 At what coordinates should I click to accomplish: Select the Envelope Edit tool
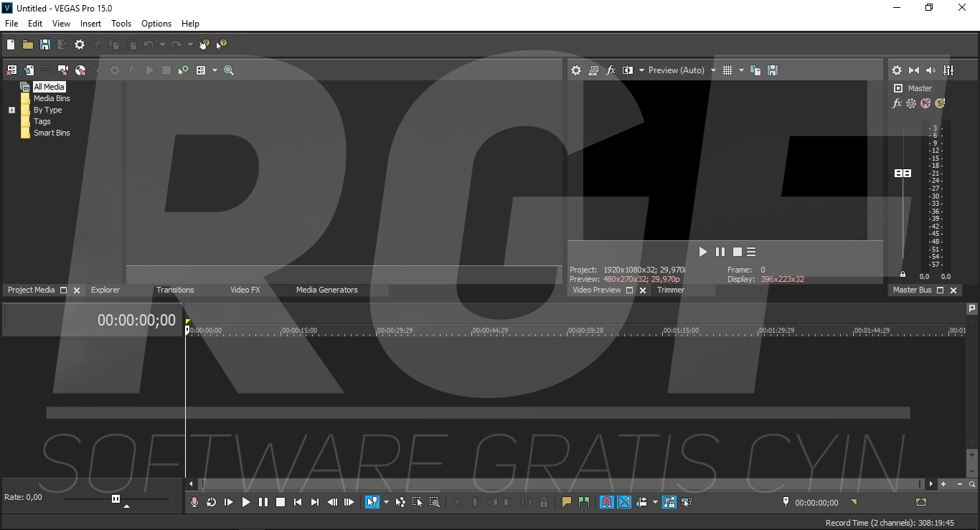point(400,502)
